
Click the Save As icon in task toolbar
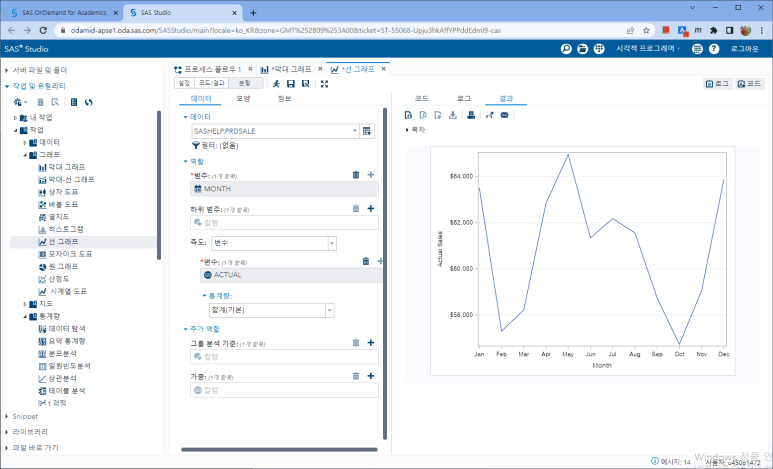click(306, 84)
